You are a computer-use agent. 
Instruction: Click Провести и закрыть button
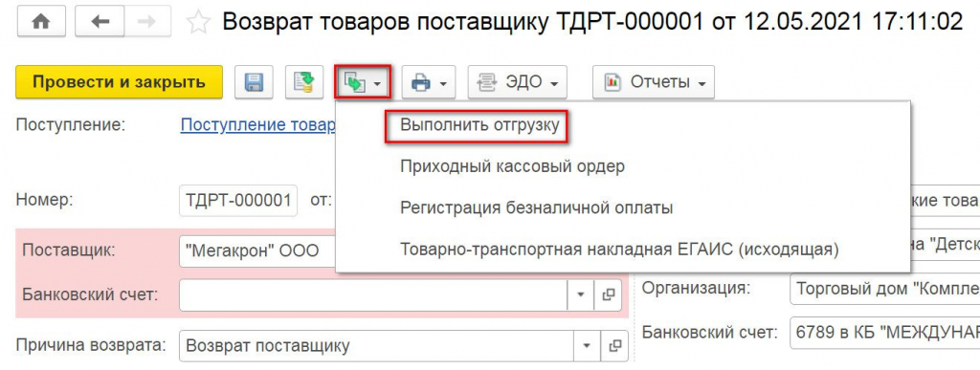click(119, 81)
